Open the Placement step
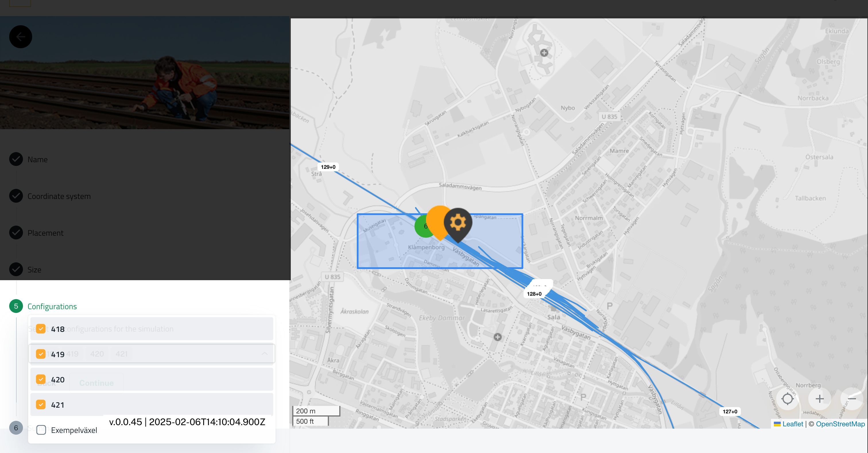This screenshot has height=453, width=868. [x=45, y=233]
